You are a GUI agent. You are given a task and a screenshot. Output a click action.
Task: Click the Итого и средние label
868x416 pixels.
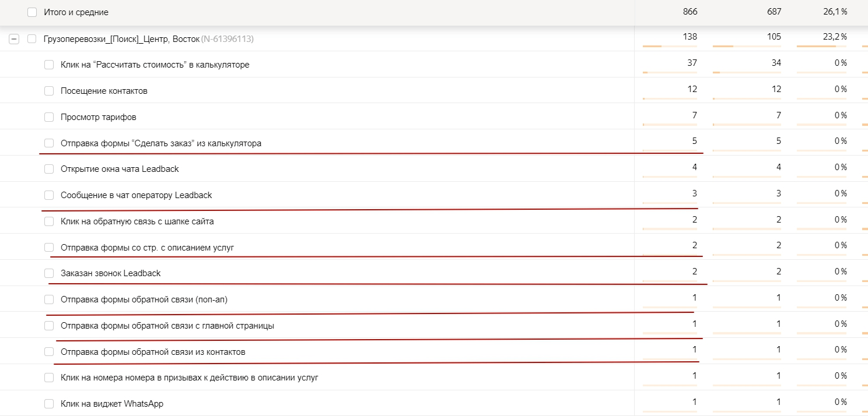point(76,12)
